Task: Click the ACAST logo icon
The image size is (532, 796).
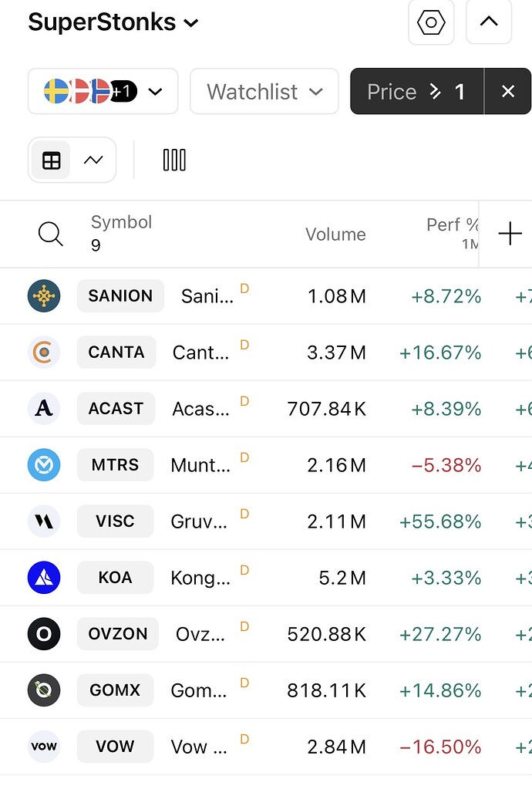Action: coord(44,409)
